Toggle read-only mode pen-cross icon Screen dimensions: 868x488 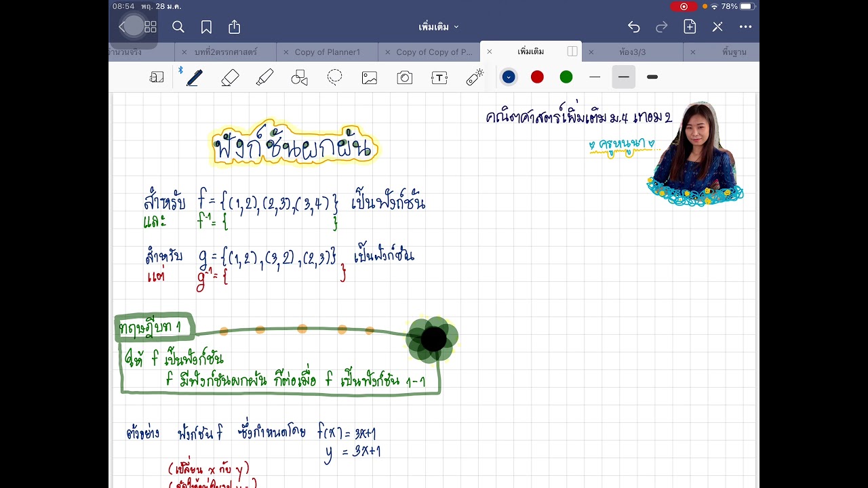(717, 27)
